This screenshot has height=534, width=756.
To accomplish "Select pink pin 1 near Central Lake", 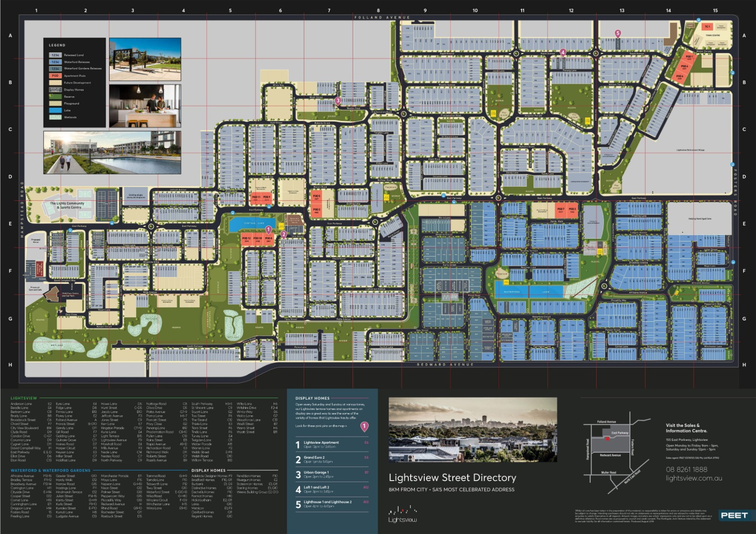I will (269, 230).
